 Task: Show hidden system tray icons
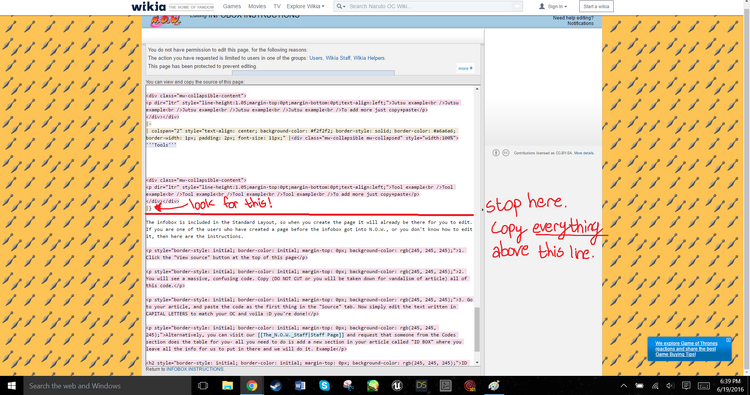(x=624, y=386)
